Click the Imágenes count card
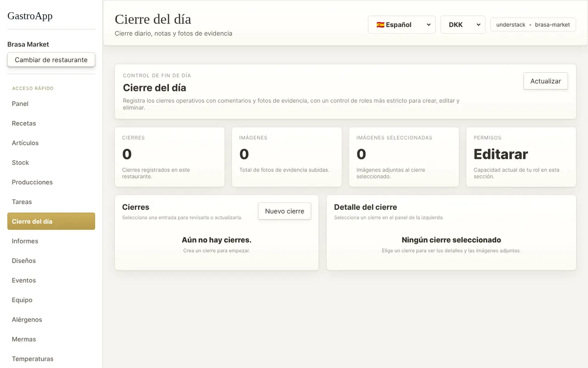588x368 pixels. click(287, 157)
